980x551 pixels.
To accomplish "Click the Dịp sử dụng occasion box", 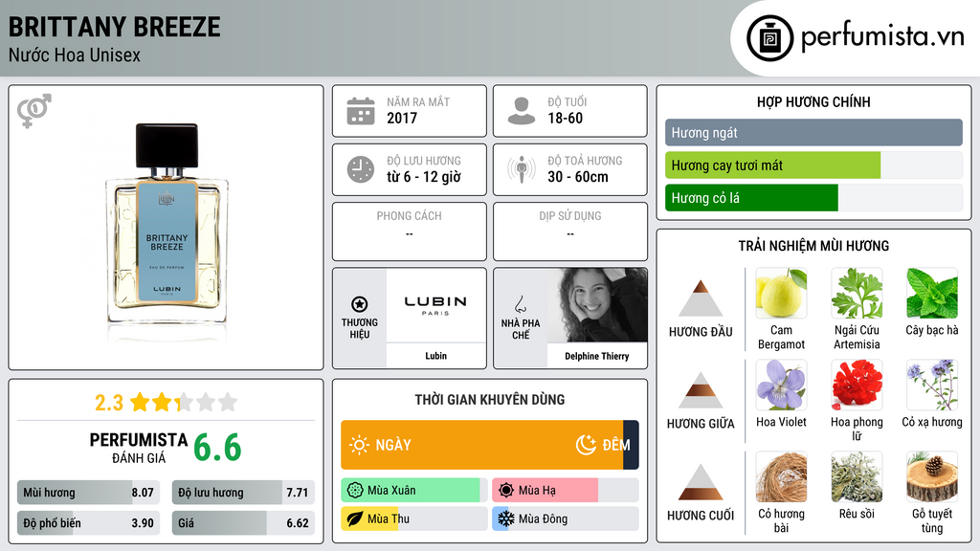I will point(570,231).
